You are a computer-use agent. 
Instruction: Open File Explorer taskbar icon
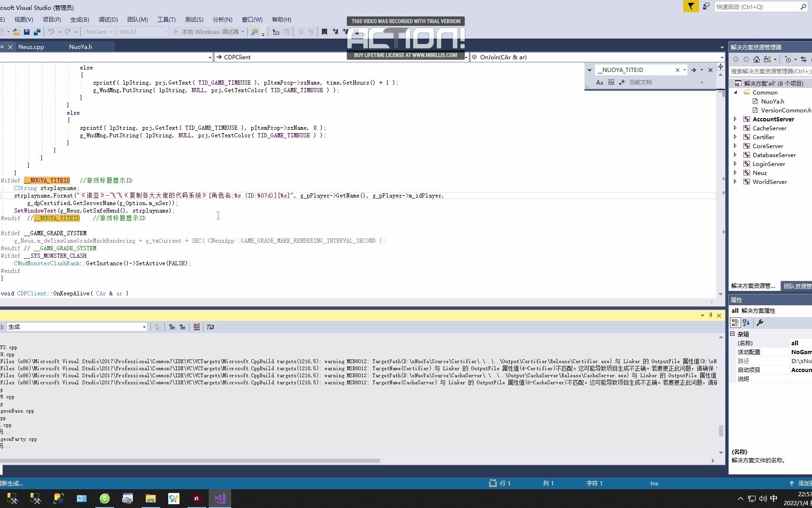tap(150, 499)
